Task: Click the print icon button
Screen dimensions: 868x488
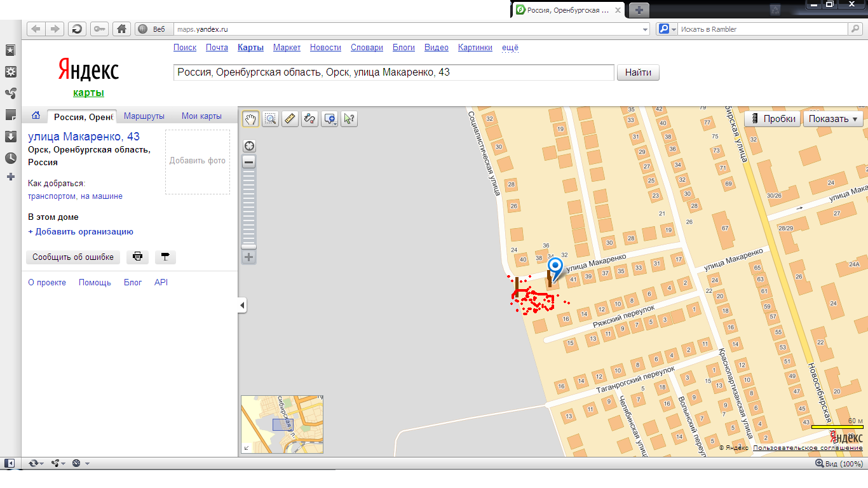Action: [x=137, y=257]
